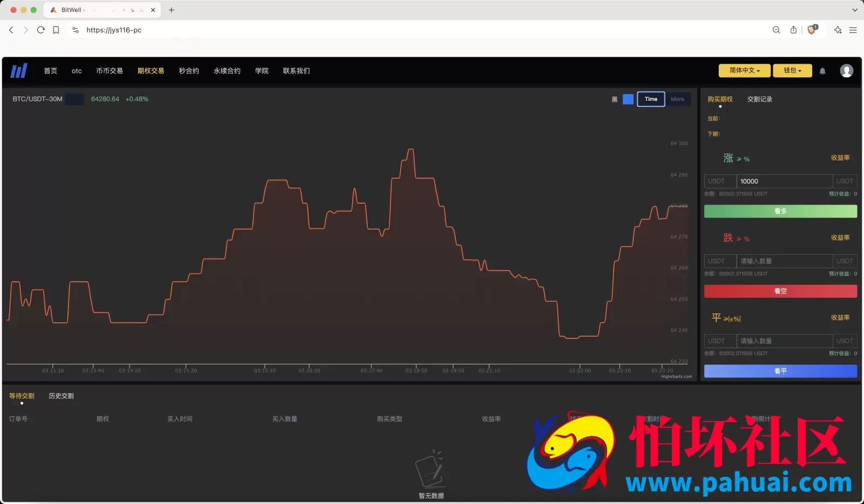Image resolution: width=864 pixels, height=504 pixels.
Task: Open the Leo AI sparkle icon
Action: pos(838,30)
